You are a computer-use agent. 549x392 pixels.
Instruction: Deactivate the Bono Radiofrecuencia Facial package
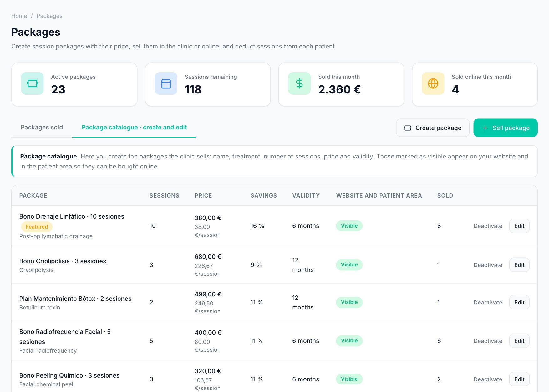pyautogui.click(x=488, y=341)
